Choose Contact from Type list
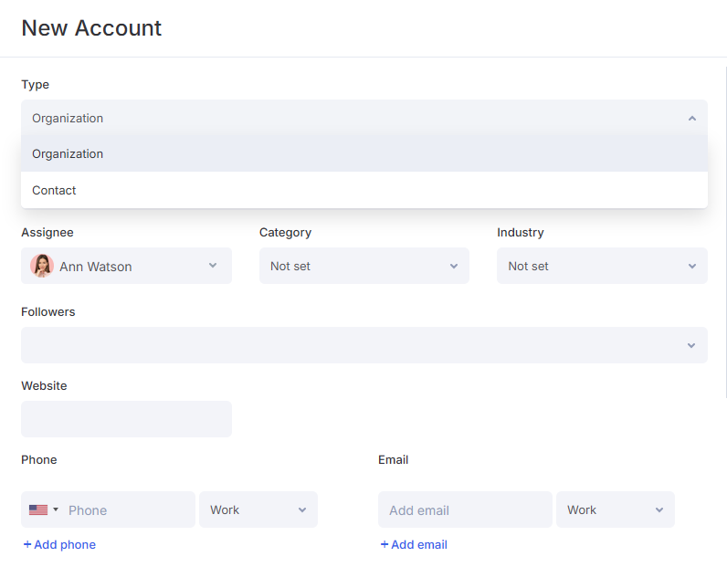This screenshot has width=727, height=588. [364, 190]
